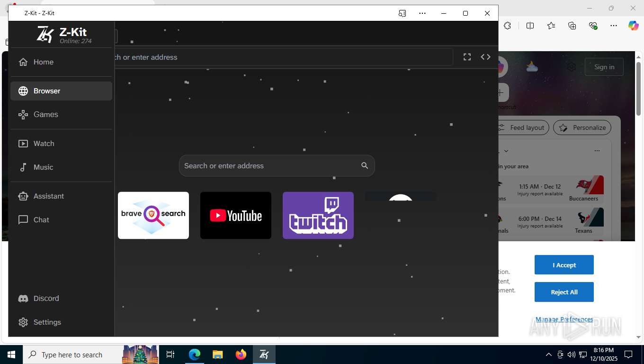644x364 pixels.
Task: Open the Home page in Z-Kit sidebar
Action: tap(61, 62)
